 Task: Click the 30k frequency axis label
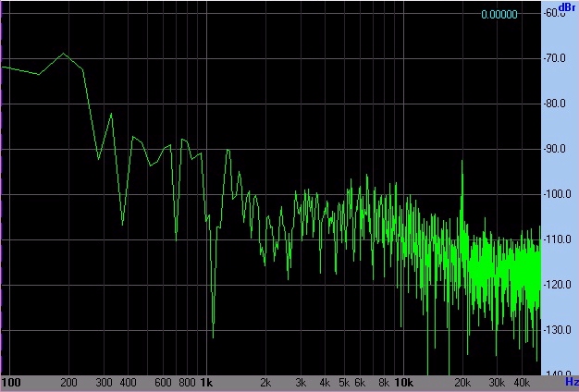click(497, 383)
